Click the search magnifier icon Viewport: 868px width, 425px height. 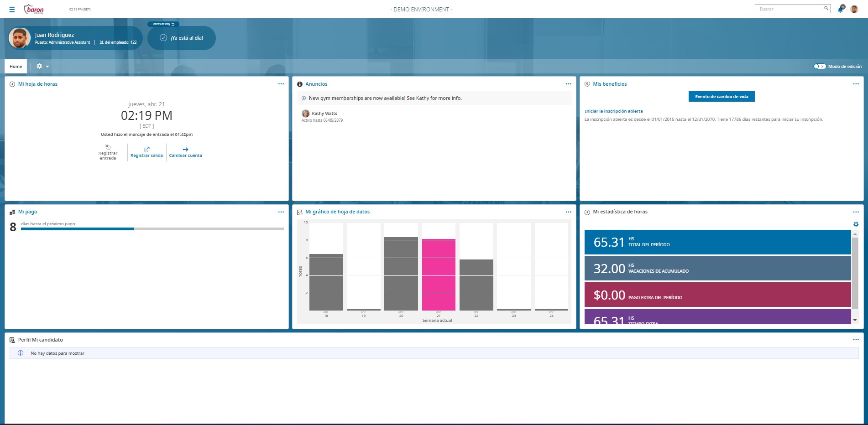point(826,9)
